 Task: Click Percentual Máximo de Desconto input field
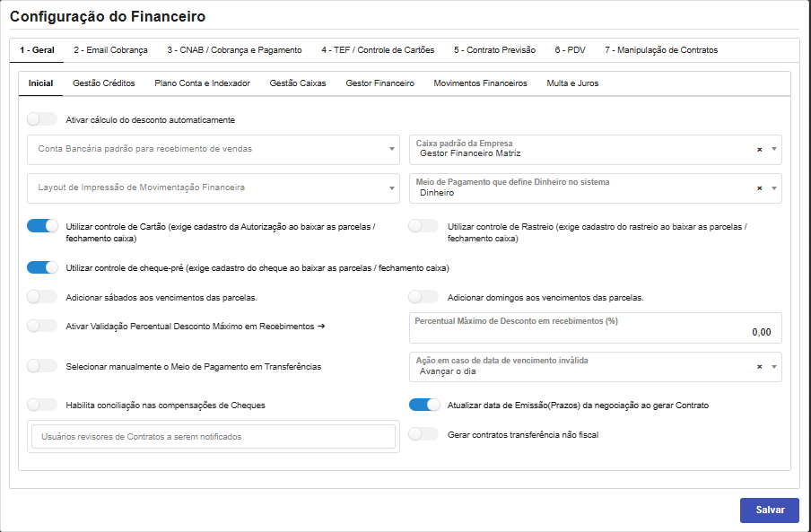pos(595,332)
